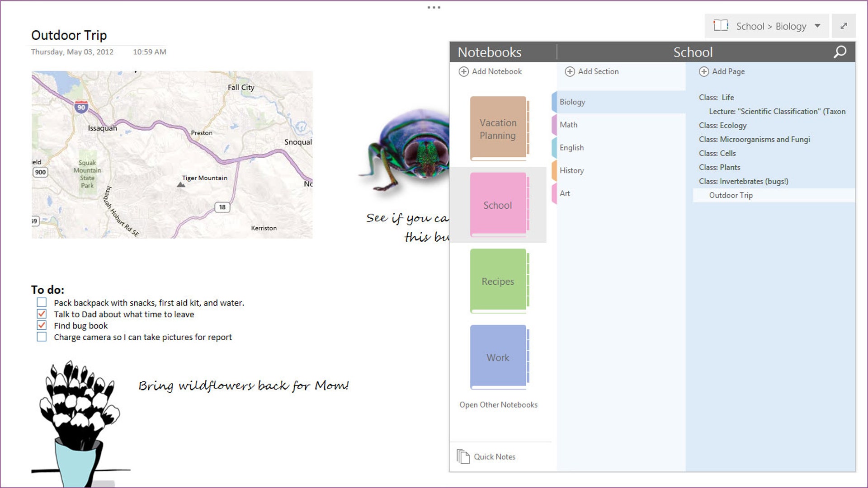The image size is (868, 488).
Task: Click the pink color tab beside Art section
Action: pyautogui.click(x=553, y=193)
